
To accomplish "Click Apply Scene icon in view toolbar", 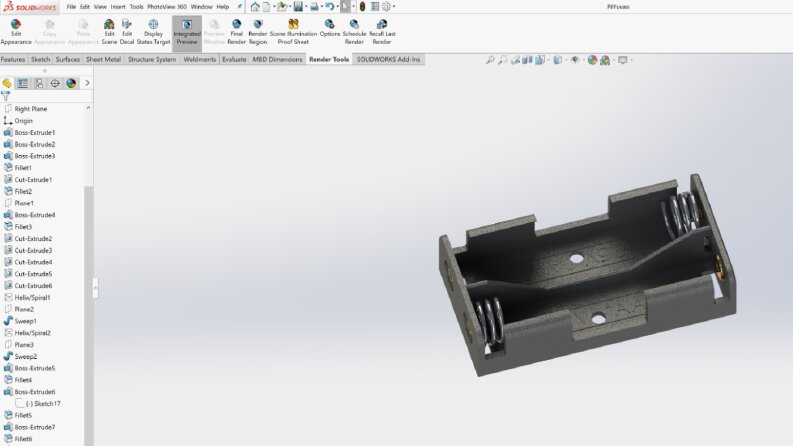I will pos(605,60).
